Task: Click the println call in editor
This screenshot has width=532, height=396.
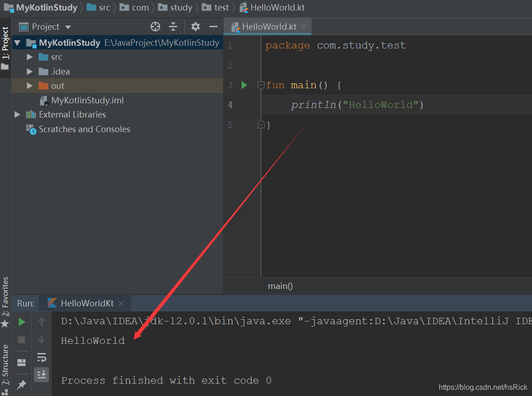Action: [314, 105]
